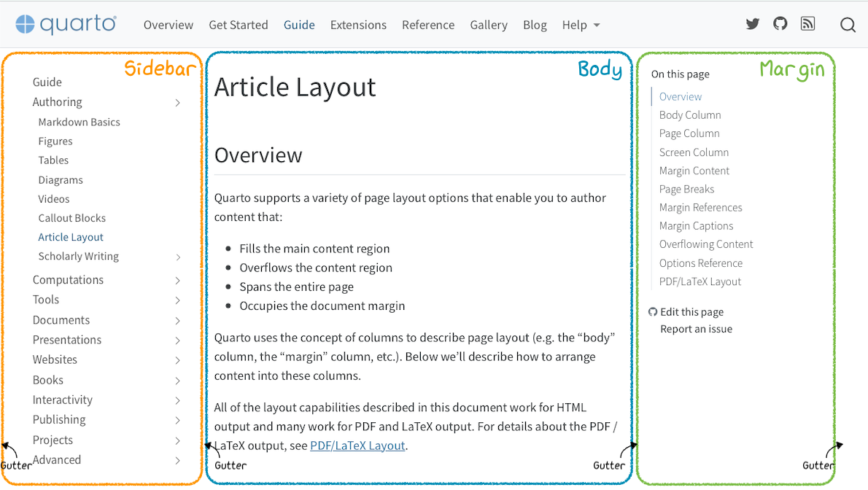Click the Quarto logo in the navbar
868x490 pixels.
click(x=66, y=23)
